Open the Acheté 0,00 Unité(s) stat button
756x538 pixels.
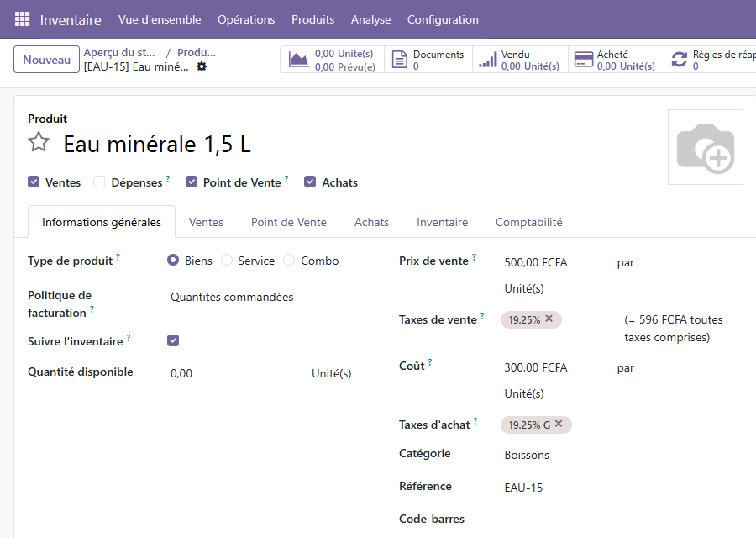click(617, 60)
